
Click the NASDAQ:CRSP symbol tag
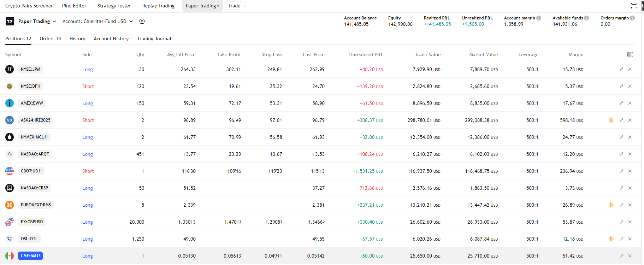pyautogui.click(x=34, y=188)
